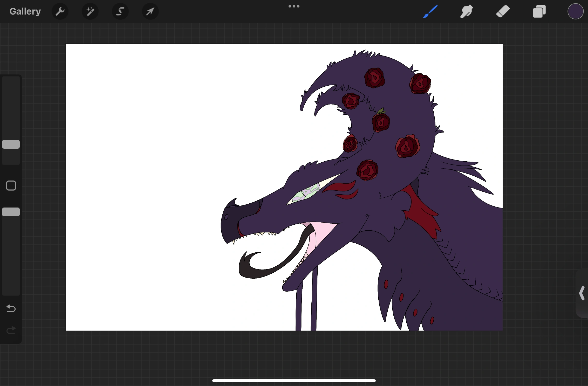Open the Actions wrench menu
Image resolution: width=588 pixels, height=386 pixels.
(x=60, y=11)
